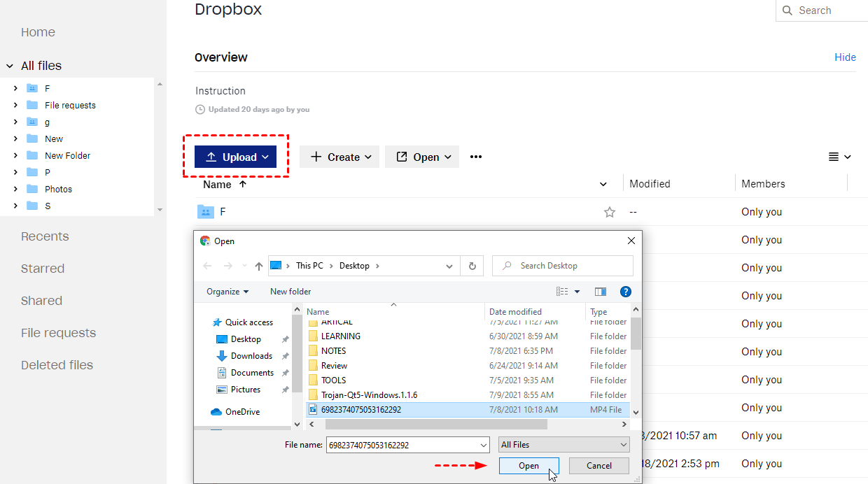
Task: Click the Dropbox Search field
Action: point(822,10)
